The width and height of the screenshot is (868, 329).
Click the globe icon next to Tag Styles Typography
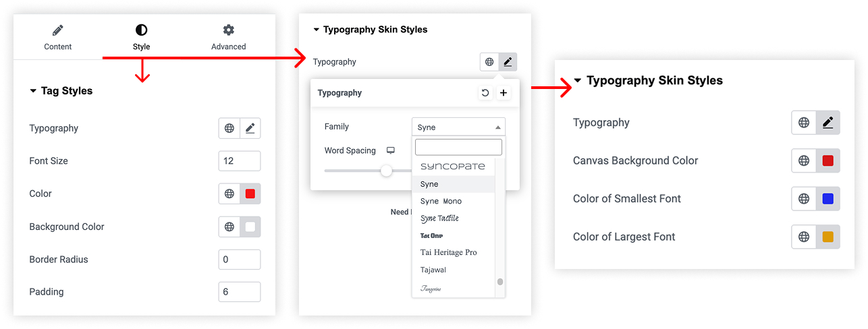[229, 128]
